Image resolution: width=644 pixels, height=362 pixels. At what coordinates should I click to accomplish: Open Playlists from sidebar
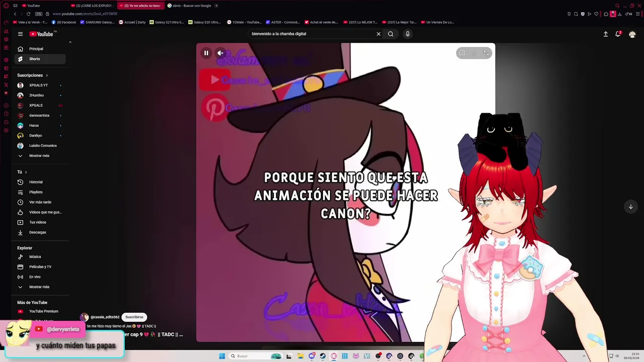40,192
